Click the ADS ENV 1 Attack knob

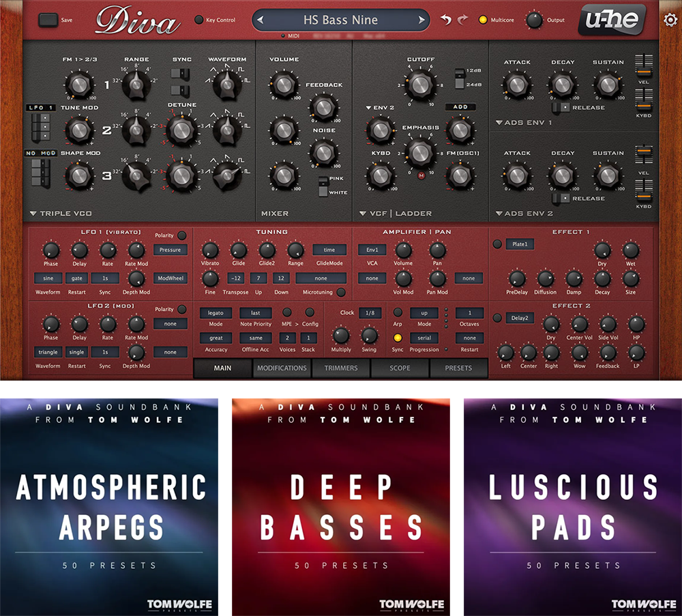pyautogui.click(x=517, y=85)
